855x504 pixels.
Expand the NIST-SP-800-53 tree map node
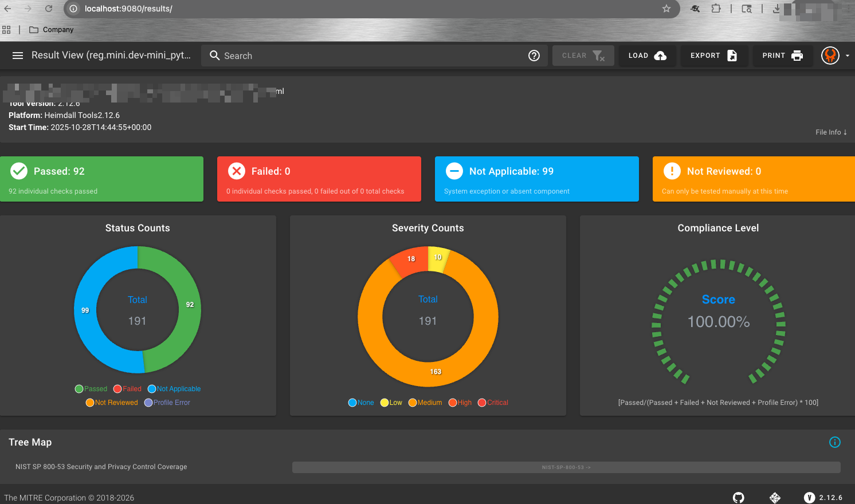click(x=566, y=467)
